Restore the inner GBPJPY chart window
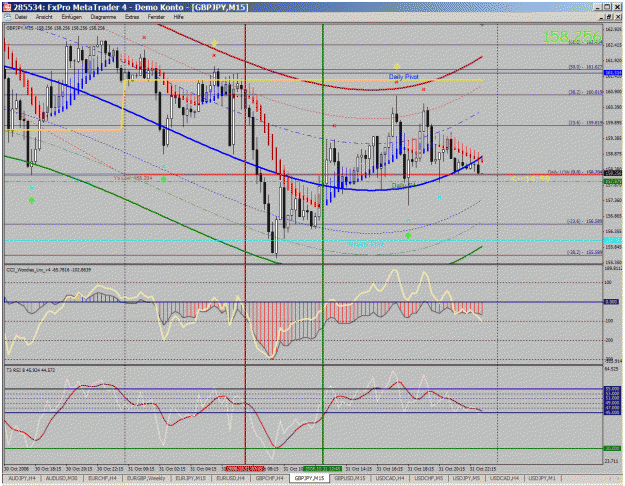The image size is (625, 486). pyautogui.click(x=609, y=17)
